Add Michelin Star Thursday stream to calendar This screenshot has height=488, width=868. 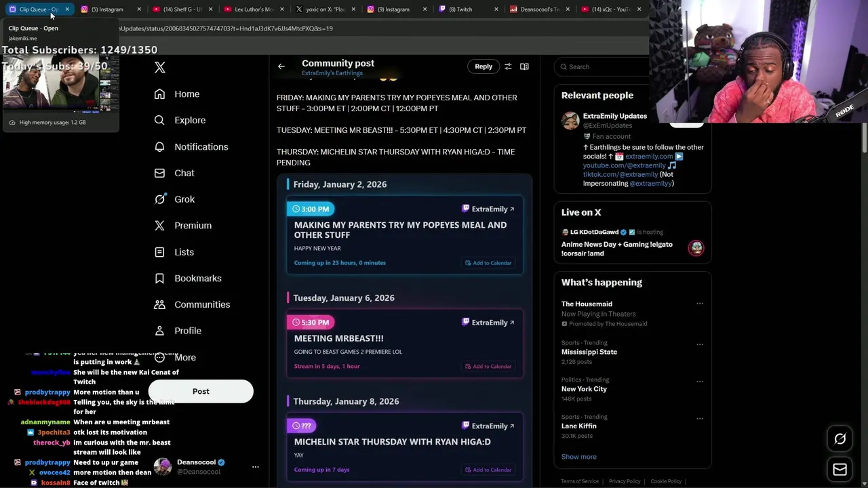[x=488, y=470]
